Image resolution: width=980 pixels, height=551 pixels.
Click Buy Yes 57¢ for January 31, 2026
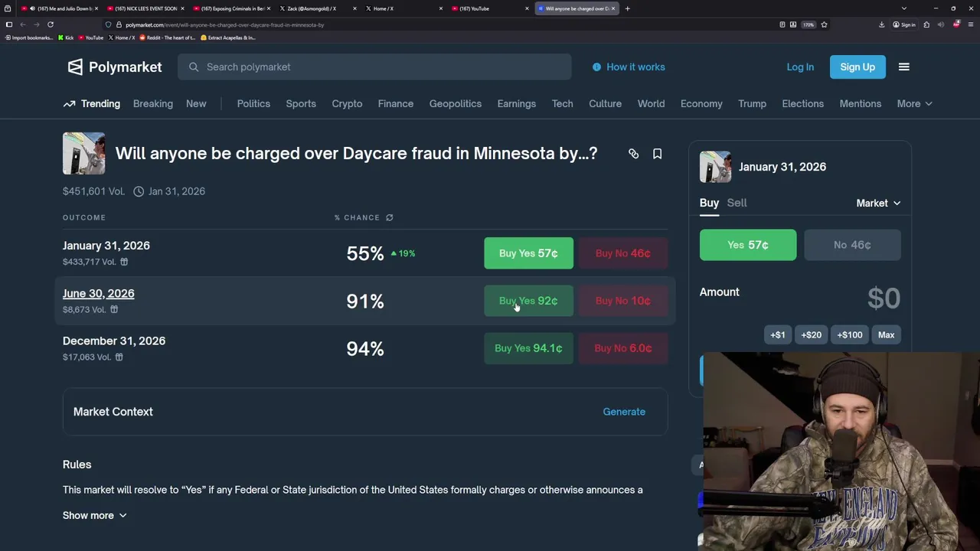[x=528, y=253]
